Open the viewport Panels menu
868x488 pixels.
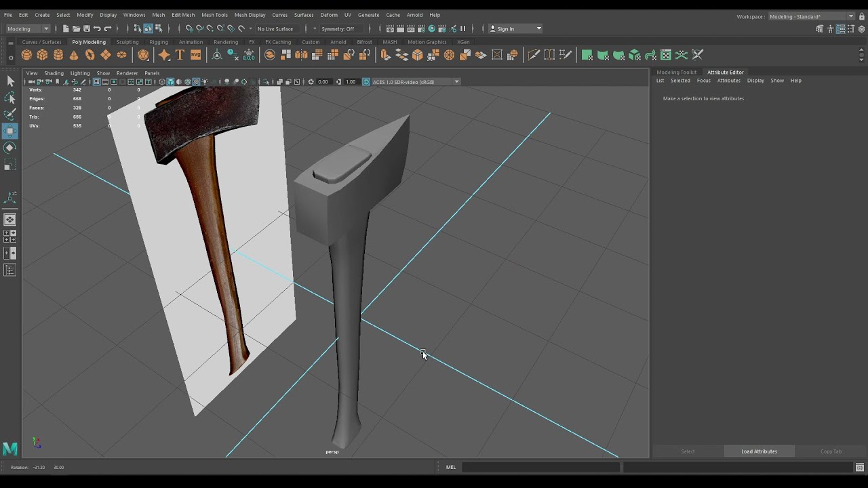[x=152, y=73]
